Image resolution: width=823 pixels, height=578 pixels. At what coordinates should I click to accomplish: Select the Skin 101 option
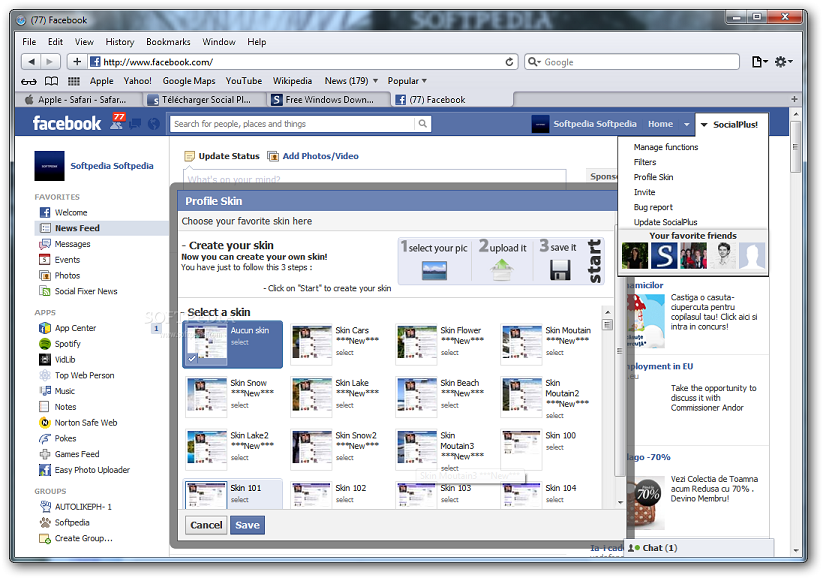pyautogui.click(x=206, y=494)
